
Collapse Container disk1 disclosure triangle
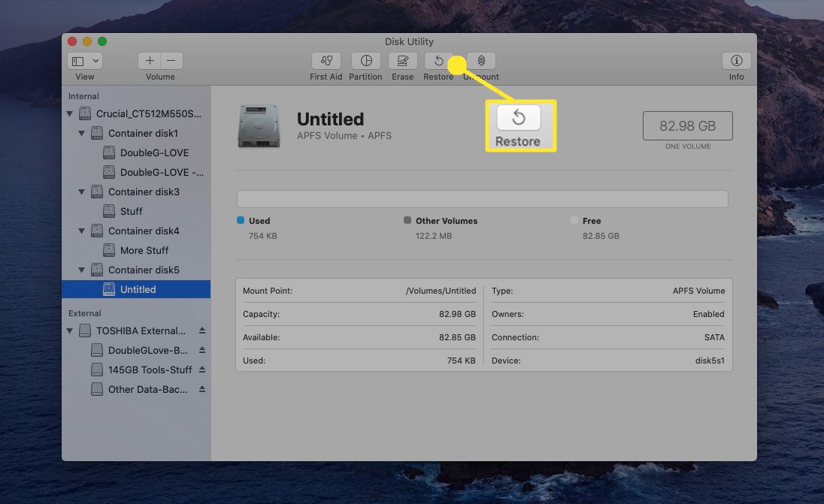pyautogui.click(x=83, y=134)
